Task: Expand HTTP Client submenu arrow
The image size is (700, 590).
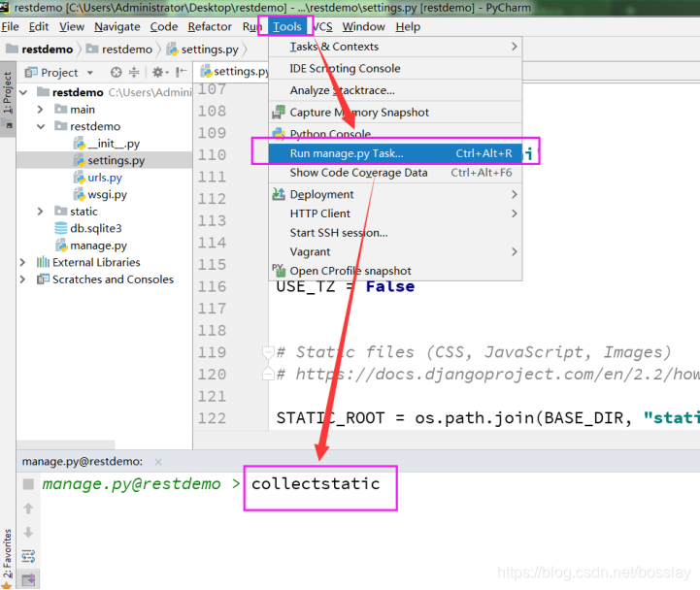Action: pyautogui.click(x=515, y=213)
